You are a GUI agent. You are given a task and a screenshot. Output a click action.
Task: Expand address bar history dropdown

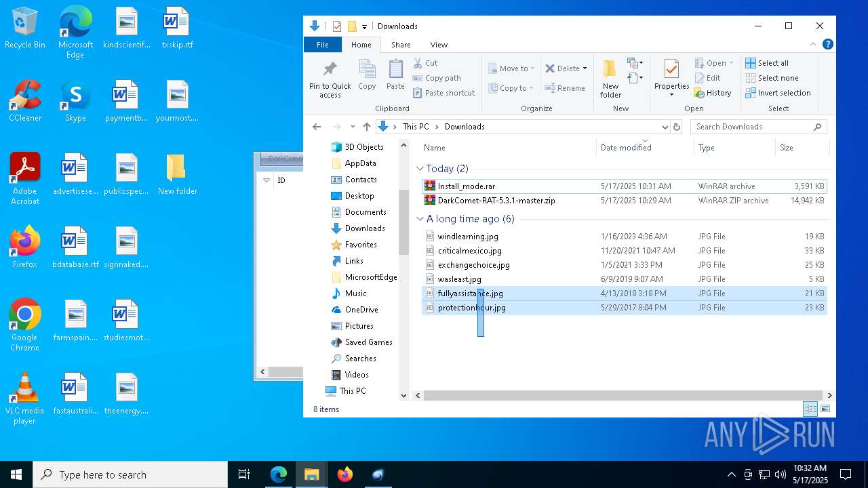pyautogui.click(x=665, y=127)
